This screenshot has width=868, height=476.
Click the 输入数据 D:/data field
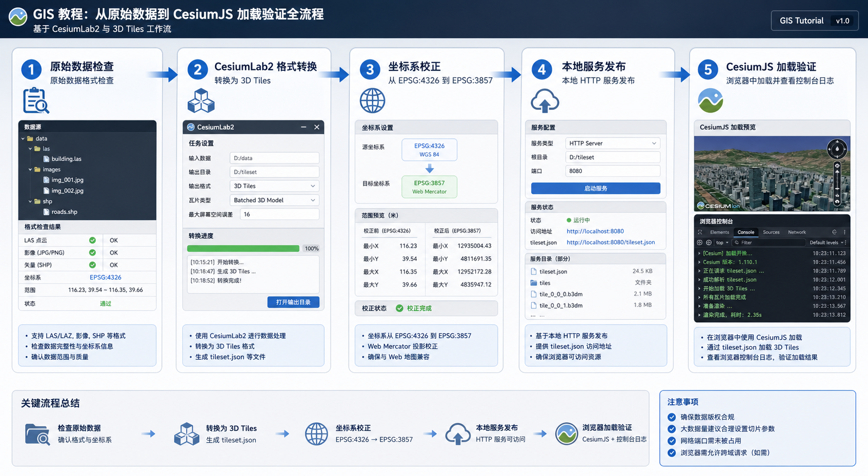(x=274, y=158)
